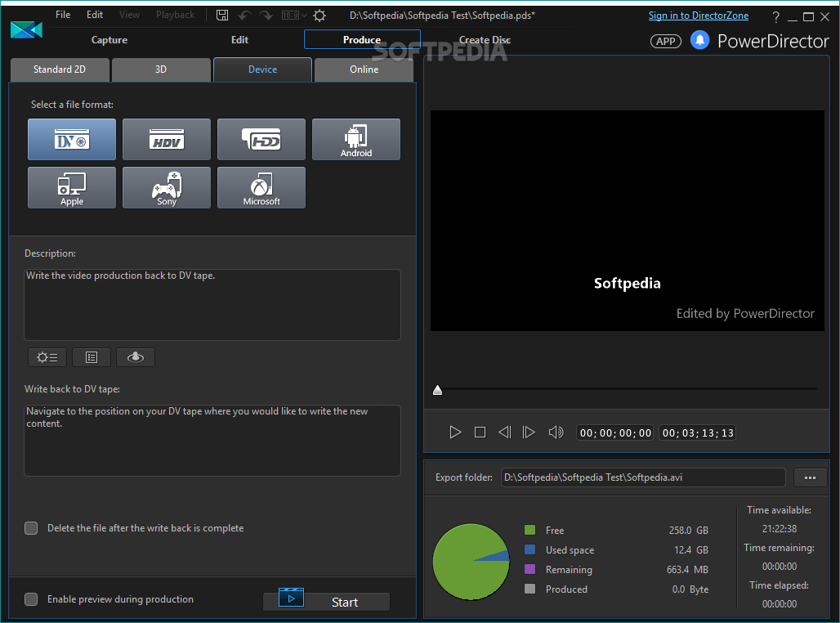Choose the Microsoft Xbox device format
Image resolution: width=840 pixels, height=623 pixels.
click(261, 188)
